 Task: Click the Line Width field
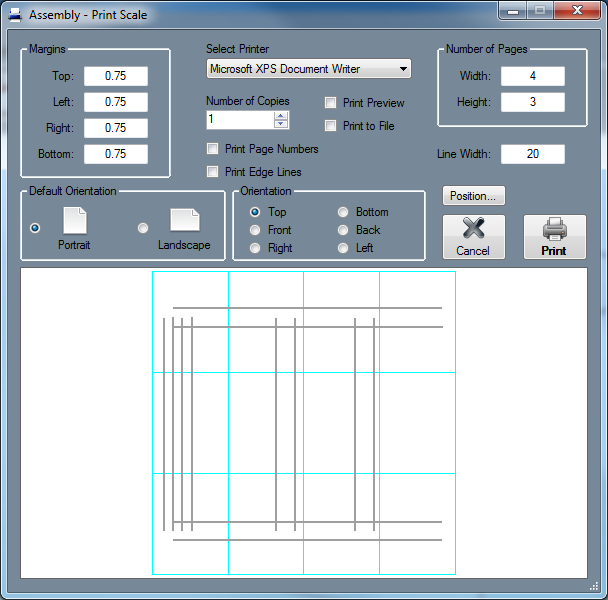(533, 154)
